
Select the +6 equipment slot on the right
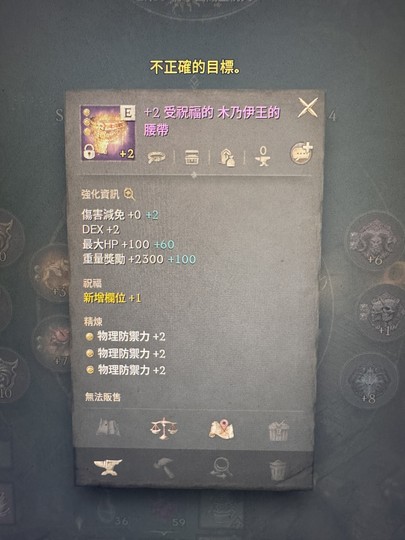(374, 240)
